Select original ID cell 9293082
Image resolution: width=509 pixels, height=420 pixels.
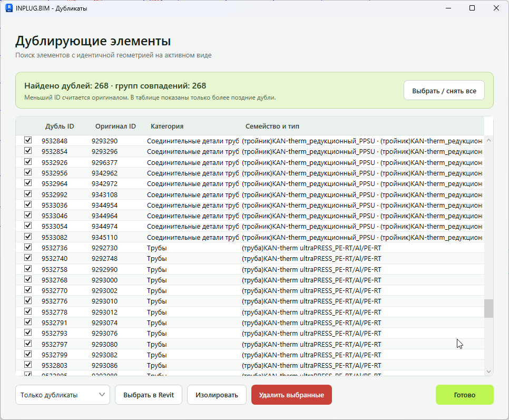(104, 355)
